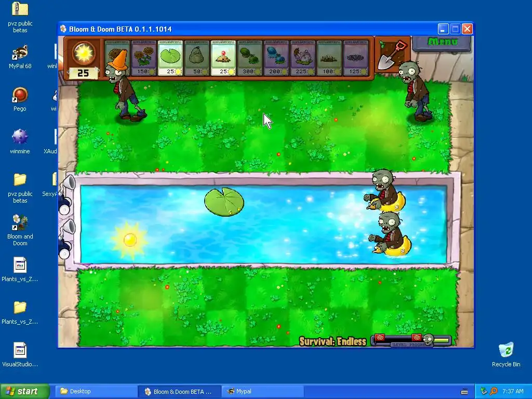Image resolution: width=532 pixels, height=399 pixels.
Task: Launch winmine from the desktop
Action: pyautogui.click(x=20, y=142)
